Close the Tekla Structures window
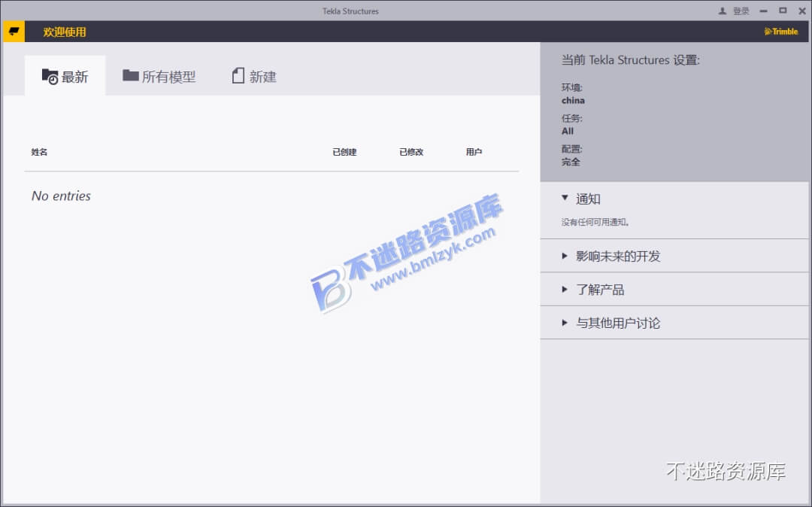This screenshot has height=507, width=812. click(801, 11)
